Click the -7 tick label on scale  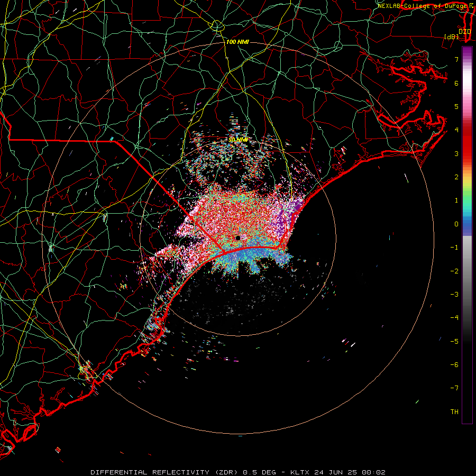pos(454,388)
